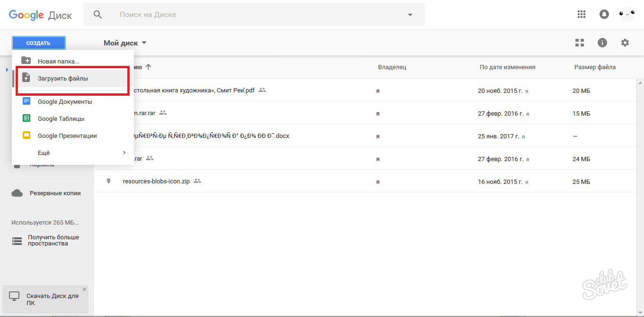This screenshot has height=317, width=644.
Task: Create a new Google Таблицы spreadsheet
Action: click(61, 118)
